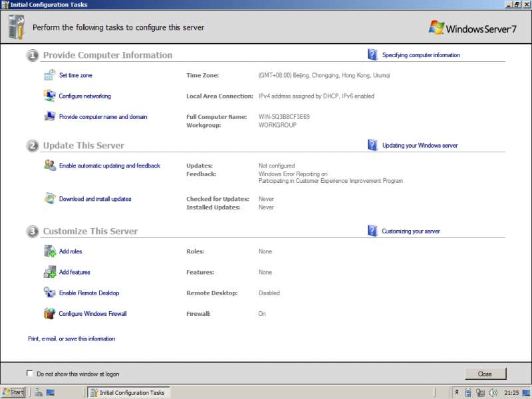Click the Windows Firewall icon
532x399 pixels.
coord(49,313)
